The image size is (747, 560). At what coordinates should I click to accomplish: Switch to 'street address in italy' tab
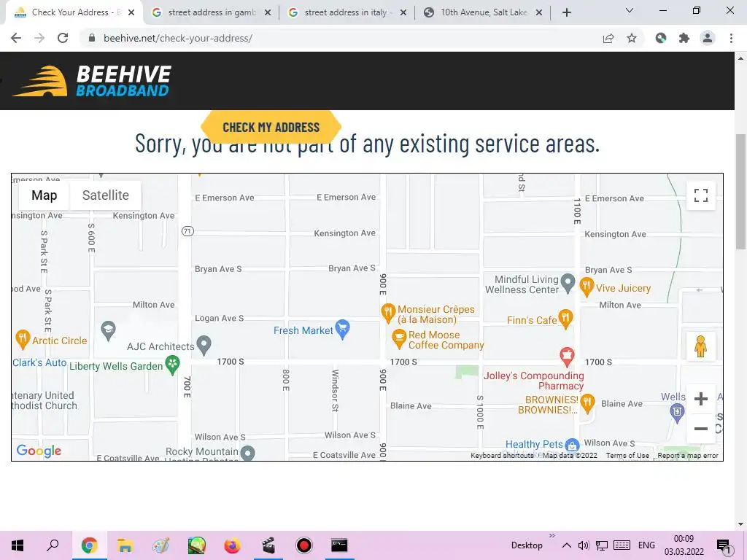[x=347, y=12]
